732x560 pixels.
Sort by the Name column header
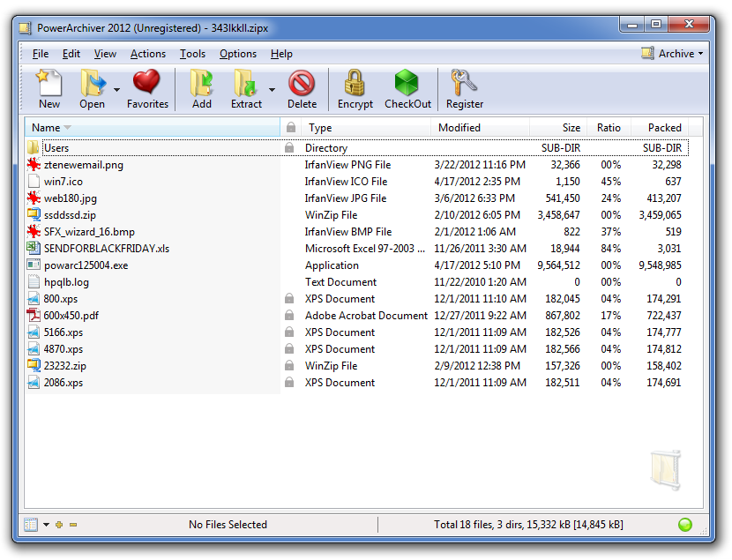point(153,127)
